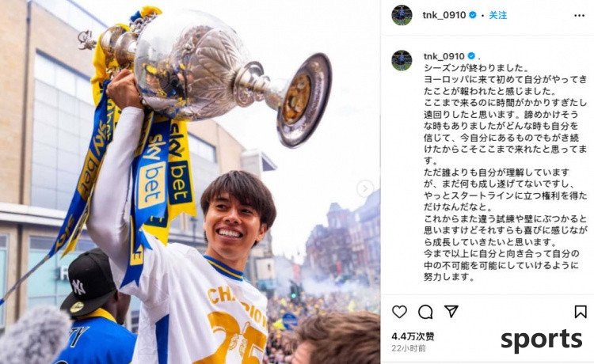Click caption line シーズンが終わりました
Viewport: 594px width, 364px height.
click(476, 68)
